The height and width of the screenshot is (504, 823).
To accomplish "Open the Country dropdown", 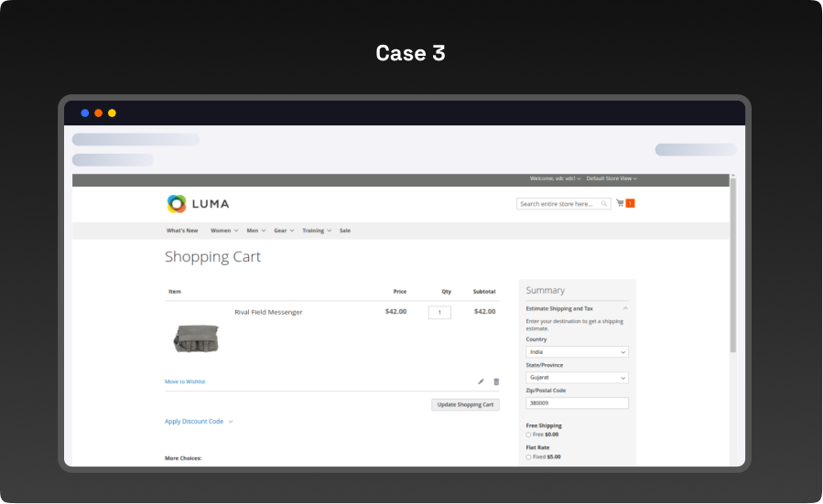I will [x=577, y=351].
